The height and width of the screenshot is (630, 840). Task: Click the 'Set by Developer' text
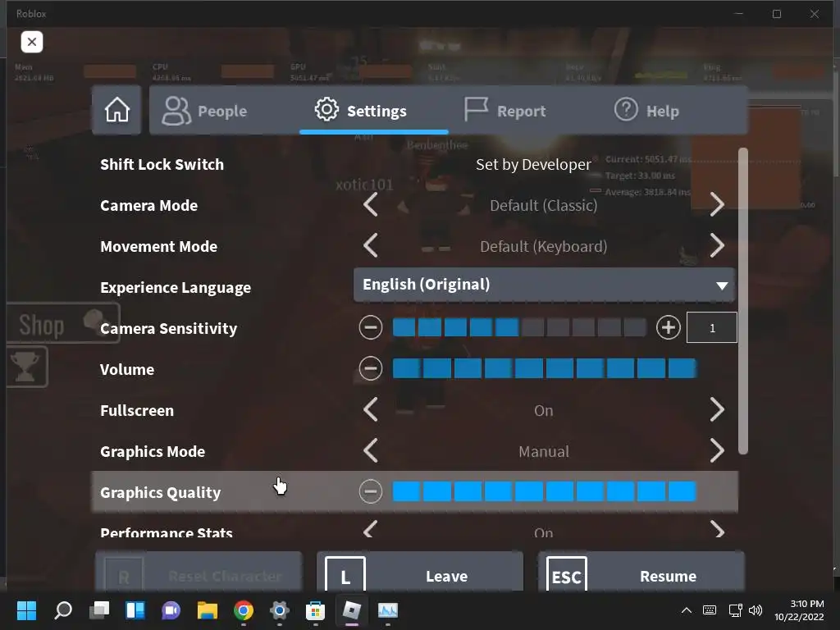(x=533, y=164)
